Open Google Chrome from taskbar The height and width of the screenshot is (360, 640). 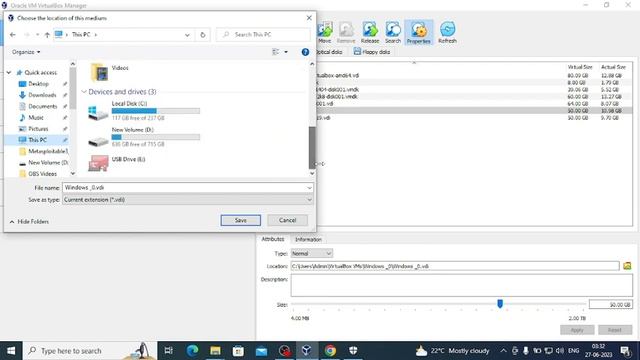330,351
